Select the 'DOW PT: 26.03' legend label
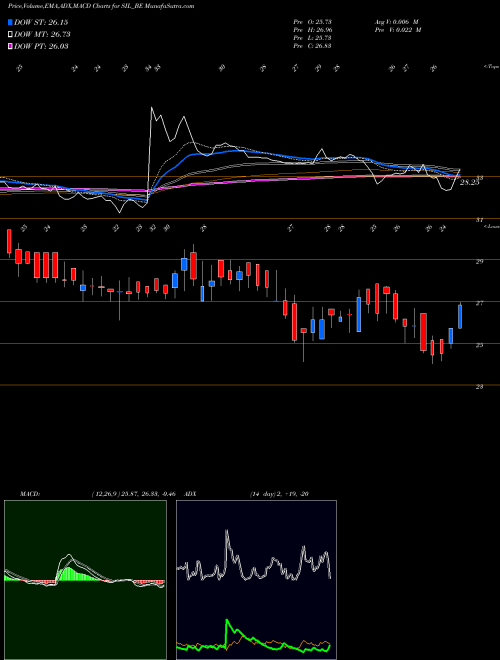 [41, 46]
